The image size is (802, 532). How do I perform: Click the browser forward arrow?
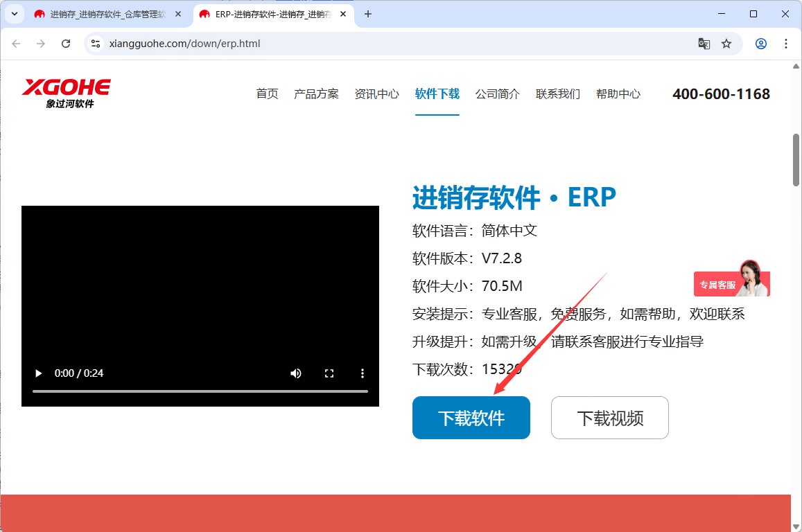[x=41, y=44]
